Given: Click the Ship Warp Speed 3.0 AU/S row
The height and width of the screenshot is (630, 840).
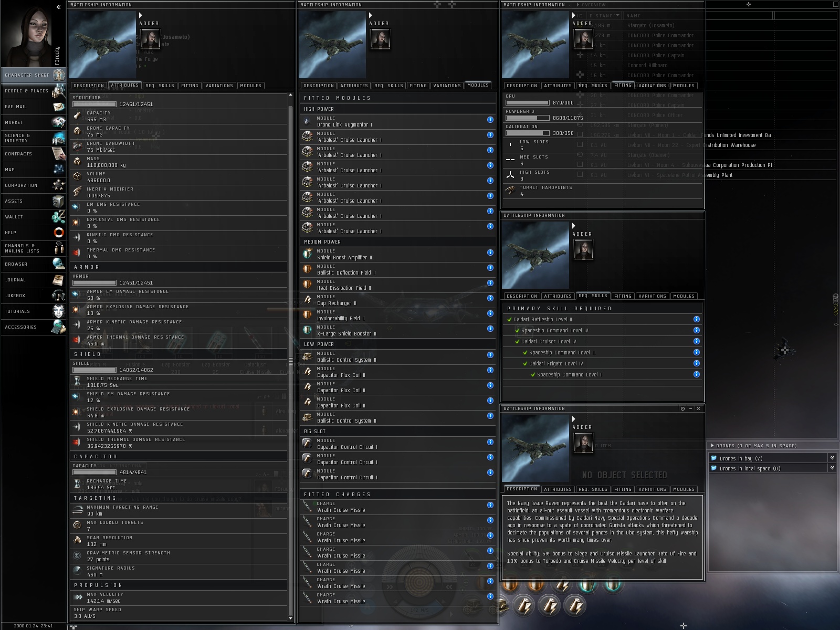Looking at the screenshot, I should tap(178, 613).
